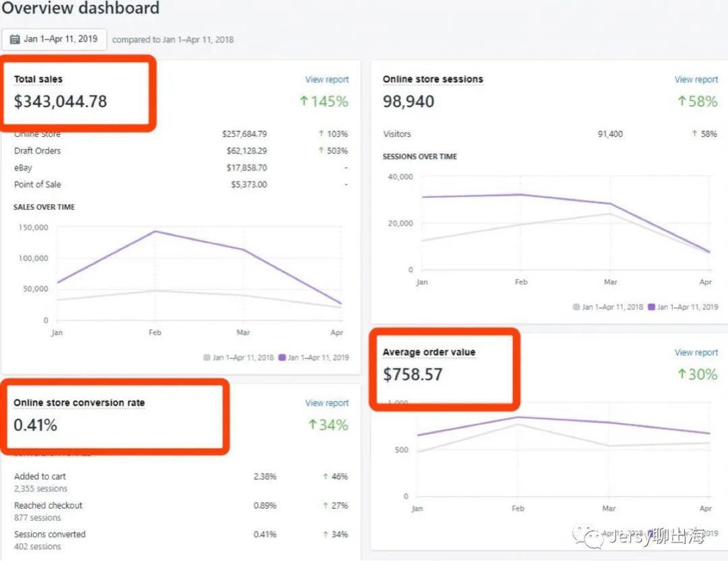
Task: Click the Total sales heading
Action: [38, 80]
